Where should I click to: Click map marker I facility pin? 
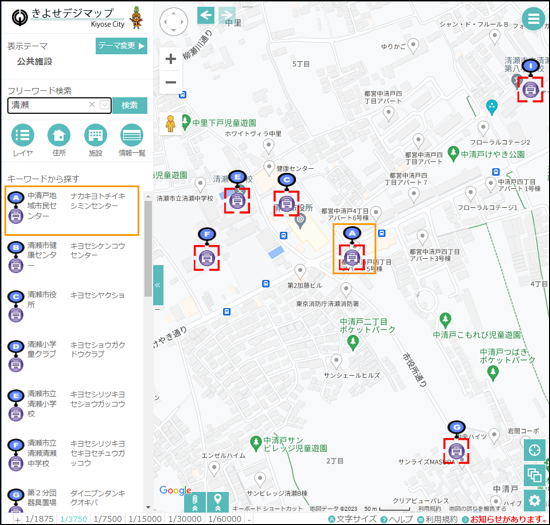click(530, 89)
